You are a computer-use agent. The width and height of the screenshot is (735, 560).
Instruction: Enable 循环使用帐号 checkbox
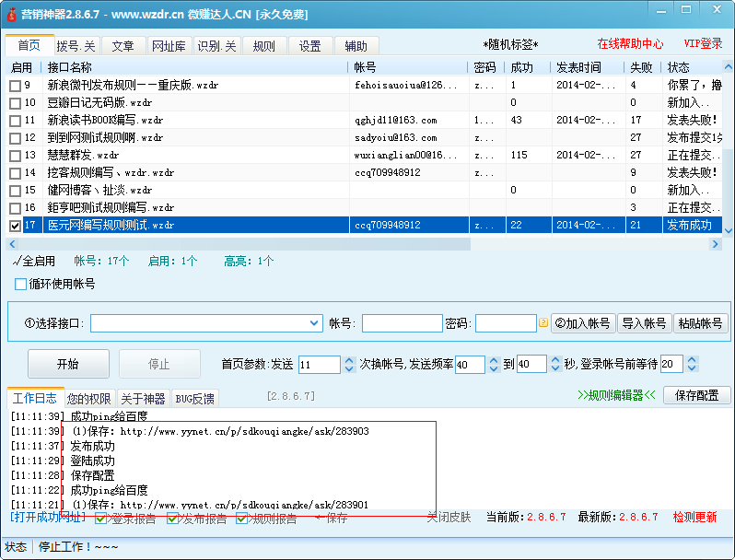pyautogui.click(x=21, y=284)
